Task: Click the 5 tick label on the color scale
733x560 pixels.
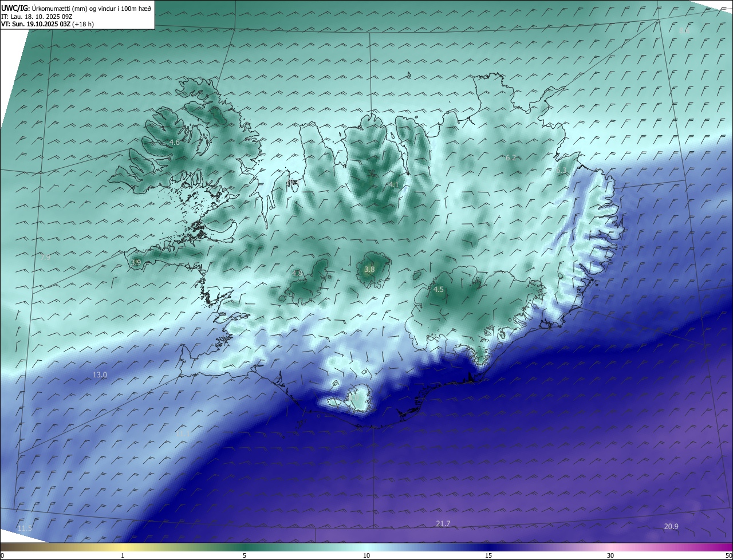Action: click(x=245, y=555)
